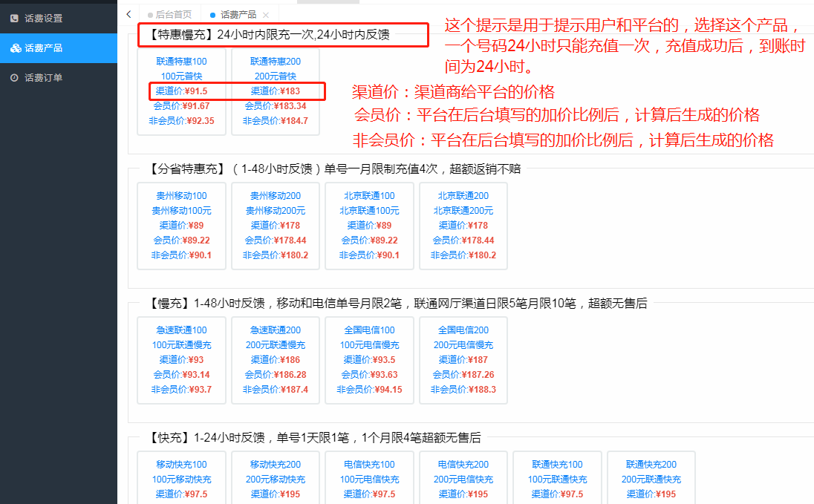Click the 【快充】1-24小时反馈 section heading
Viewport: 814px width, 504px height.
tap(314, 437)
